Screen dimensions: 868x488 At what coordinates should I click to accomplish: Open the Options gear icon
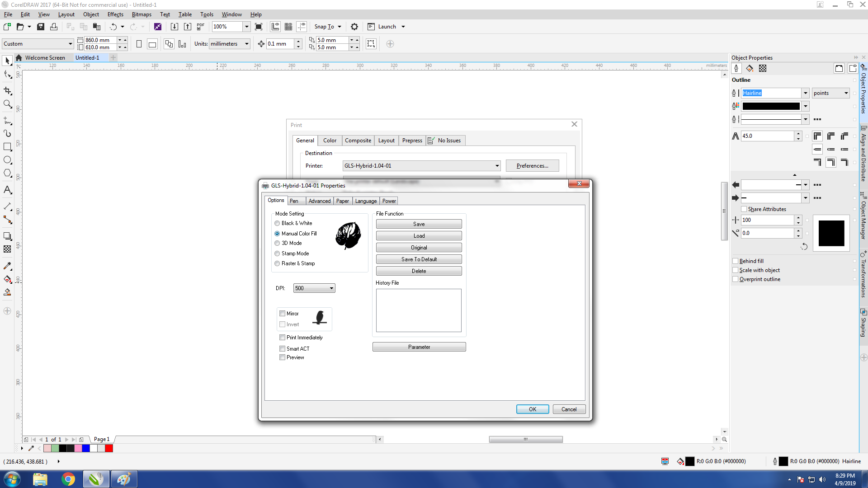(x=354, y=27)
